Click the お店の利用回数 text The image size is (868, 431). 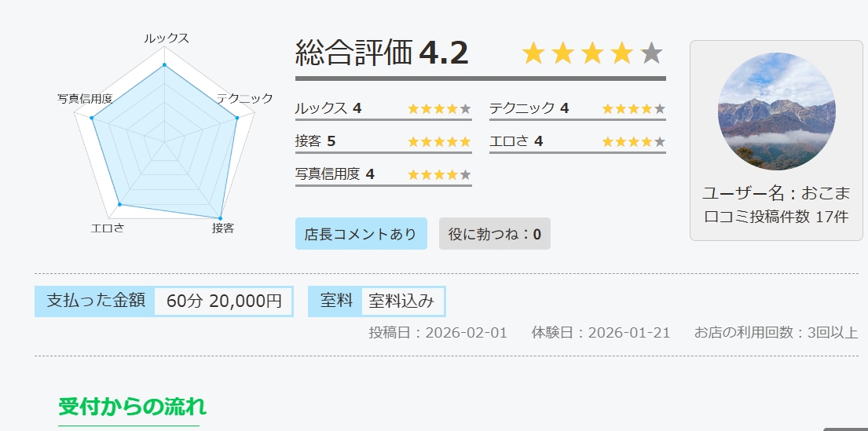[x=776, y=333]
